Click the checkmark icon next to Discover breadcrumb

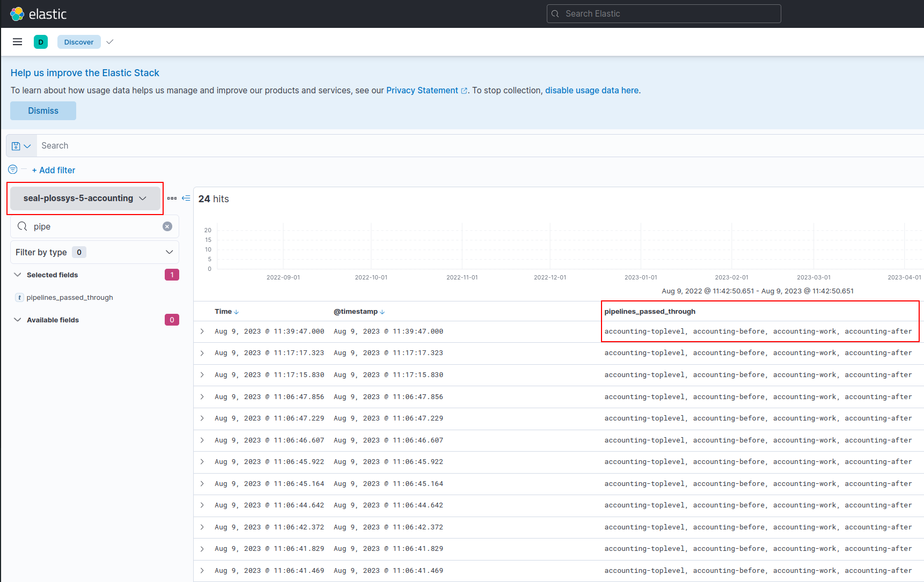(x=109, y=41)
